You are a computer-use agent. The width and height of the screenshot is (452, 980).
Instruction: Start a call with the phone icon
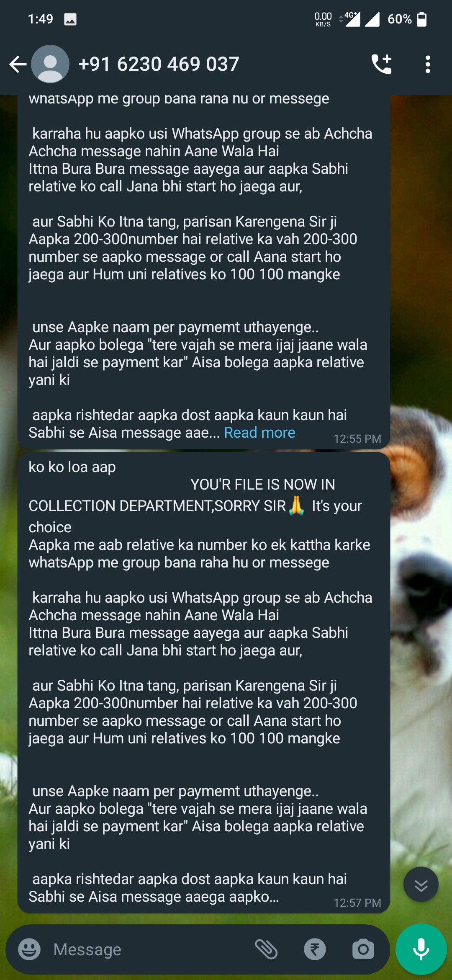(382, 64)
